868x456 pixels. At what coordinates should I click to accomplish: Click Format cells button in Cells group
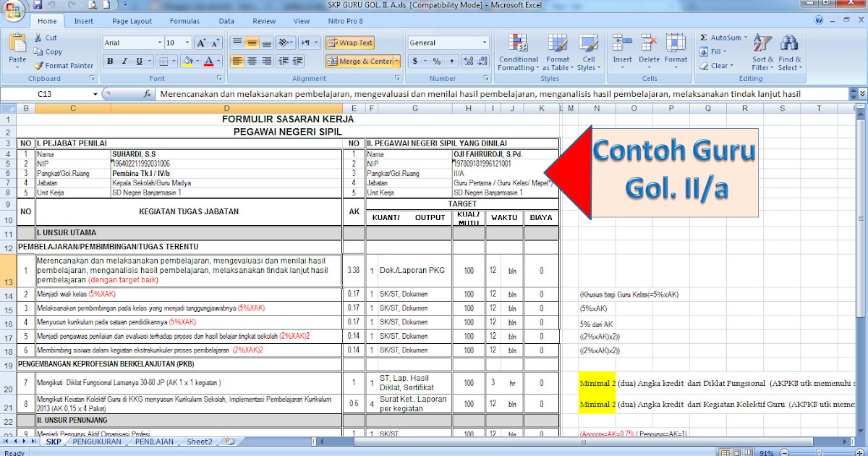pyautogui.click(x=676, y=52)
